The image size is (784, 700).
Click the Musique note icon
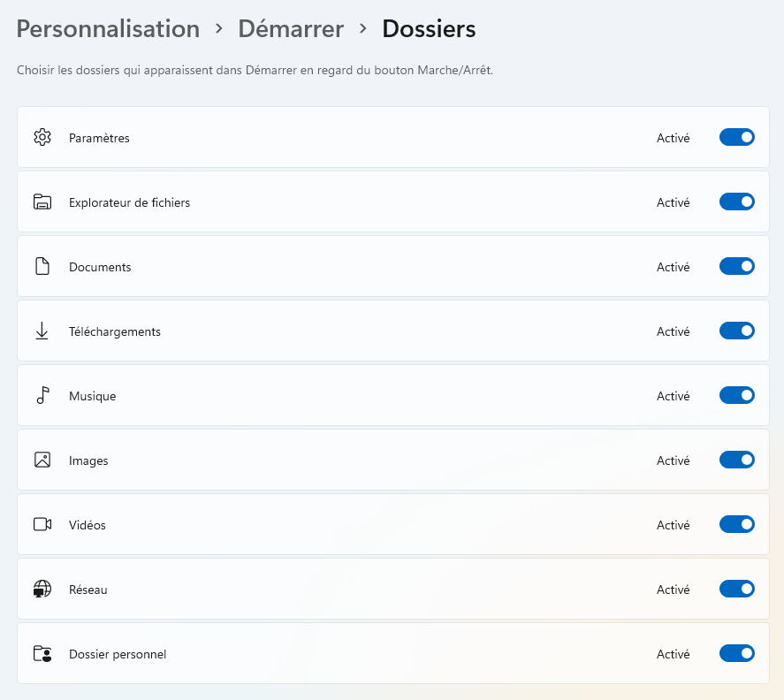point(43,395)
